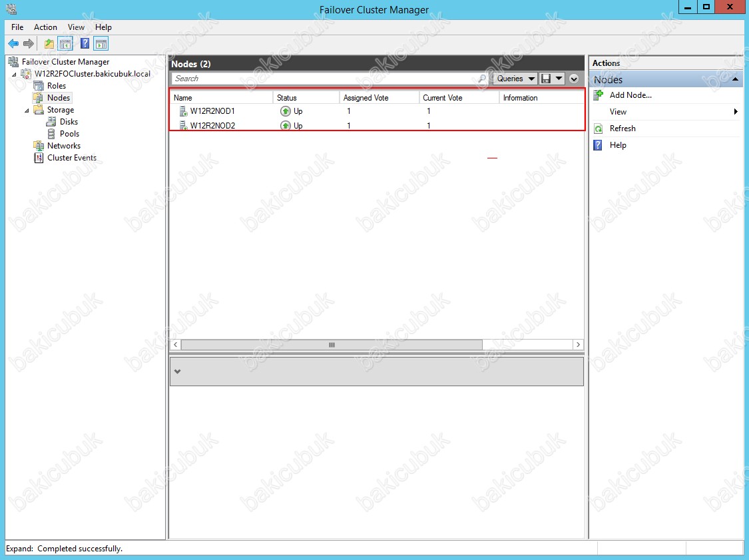
Task: Click the W12R2NOD1 server icon
Action: (183, 111)
